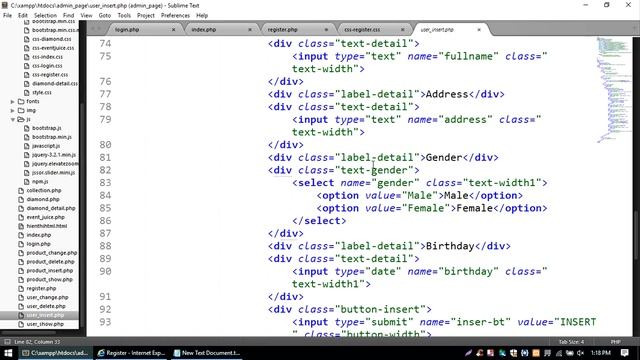Image resolution: width=640 pixels, height=360 pixels.
Task: Close the css-register.css tab
Action: 402,30
